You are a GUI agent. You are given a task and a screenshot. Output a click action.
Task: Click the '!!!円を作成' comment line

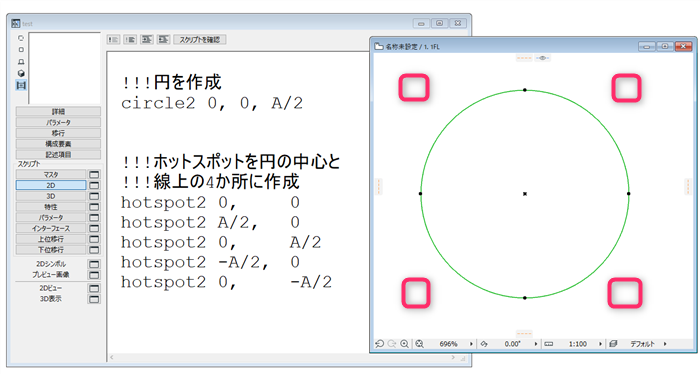pos(171,83)
